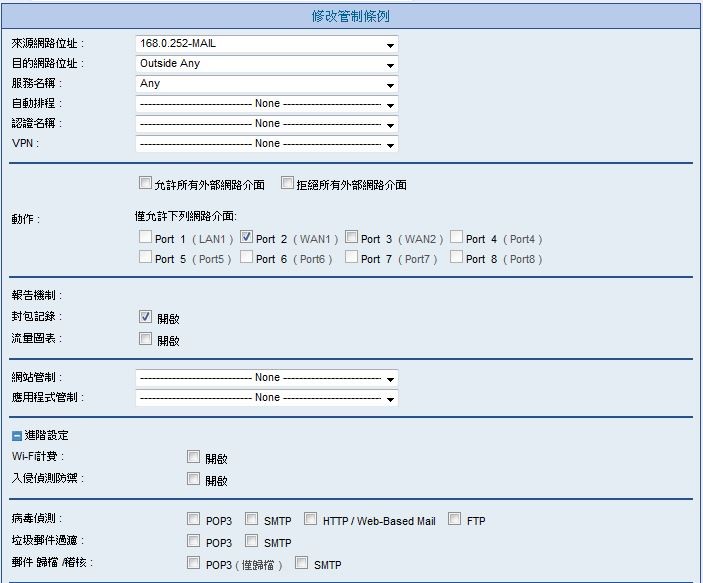Check 垃圾郵件過濾 POP3 checkbox
703x583 pixels.
(193, 540)
